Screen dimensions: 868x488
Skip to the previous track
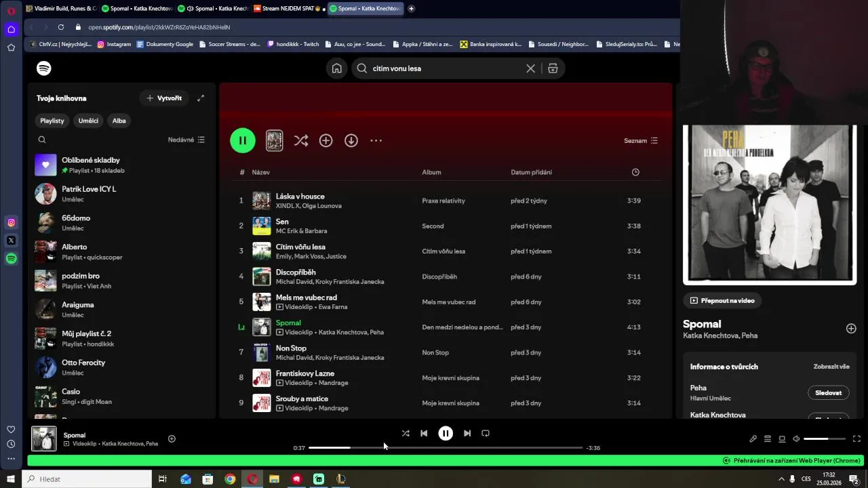tap(424, 433)
